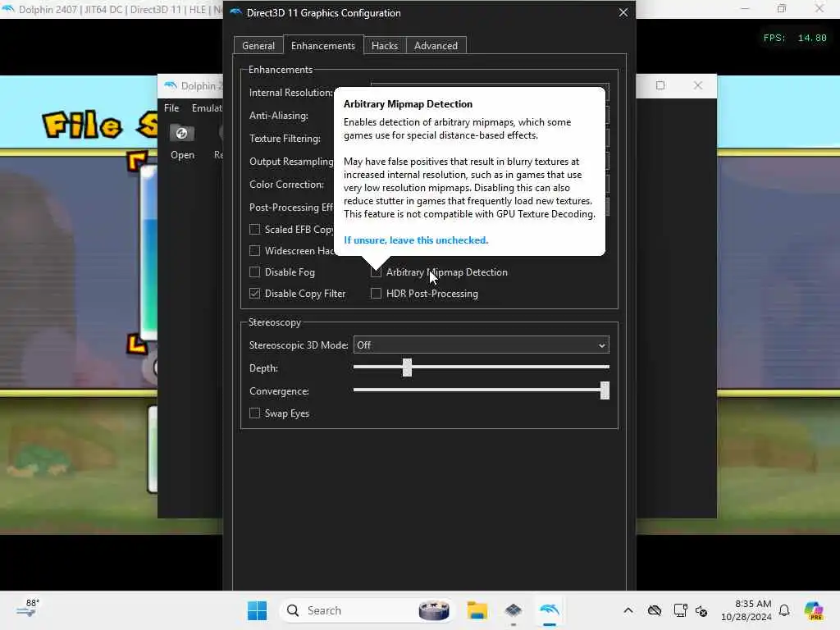840x630 pixels.
Task: Toggle the Widescreen Hack checkbox
Action: [x=254, y=251]
